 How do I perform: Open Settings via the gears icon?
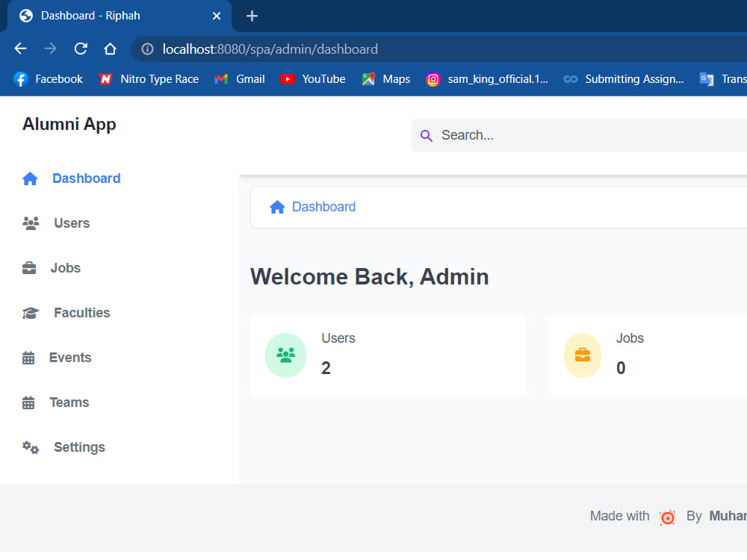[x=30, y=447]
